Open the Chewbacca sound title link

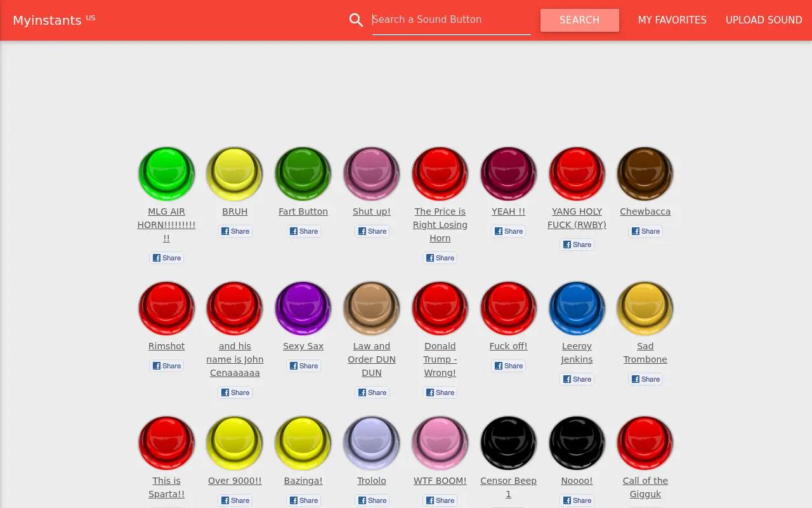pos(645,211)
